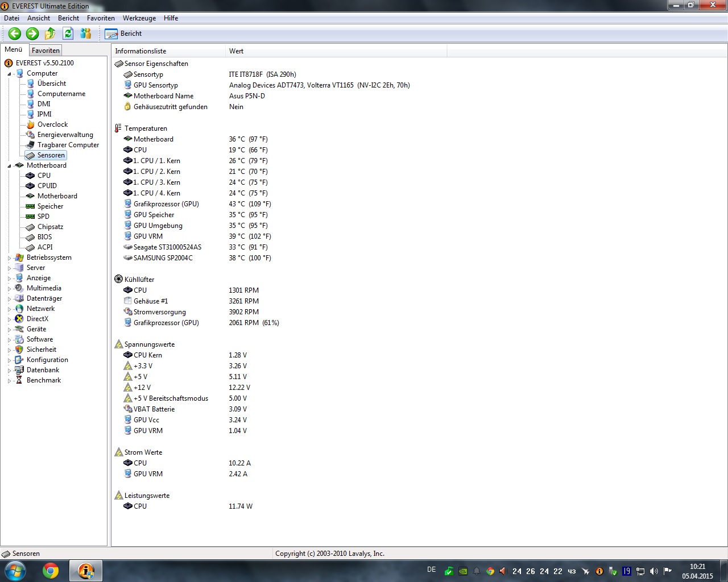The height and width of the screenshot is (582, 728).
Task: Open the Werkzeuge menu
Action: [139, 18]
